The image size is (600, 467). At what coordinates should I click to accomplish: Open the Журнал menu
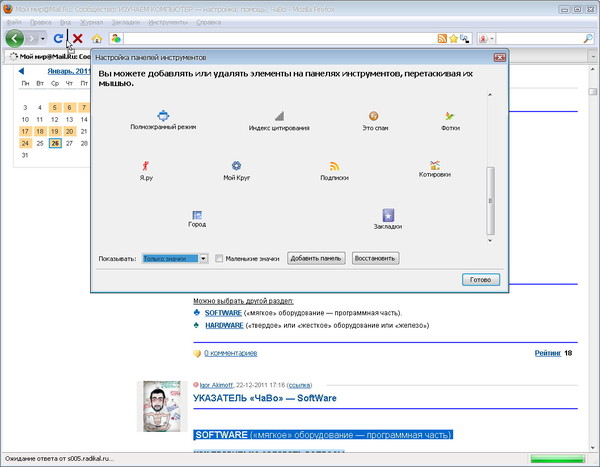[91, 22]
